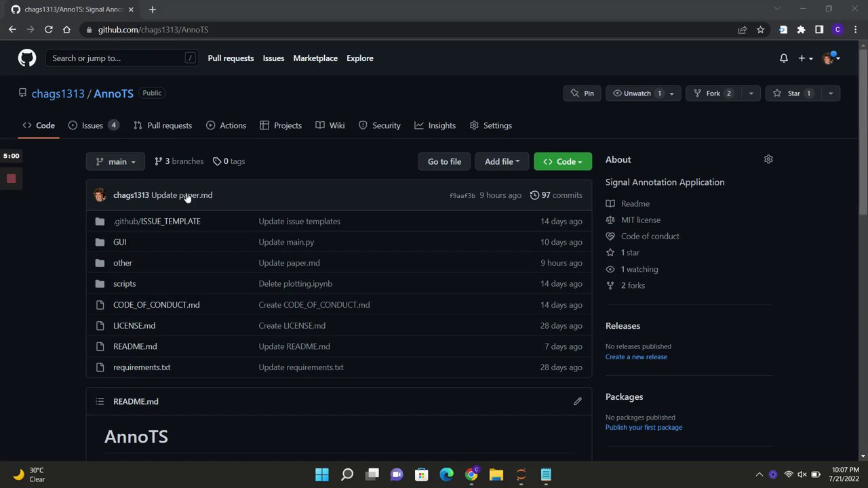Open the scripts folder
Viewport: 868px width, 488px height.
pos(125,284)
